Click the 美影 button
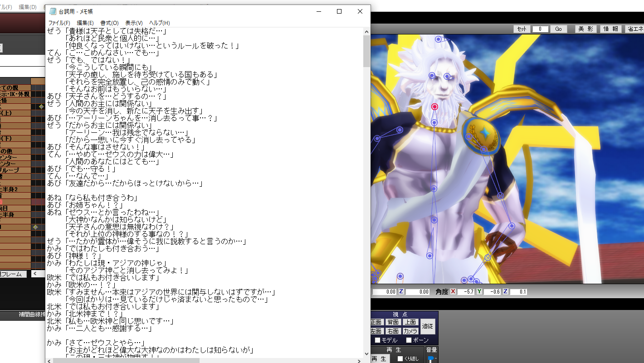 pos(586,29)
